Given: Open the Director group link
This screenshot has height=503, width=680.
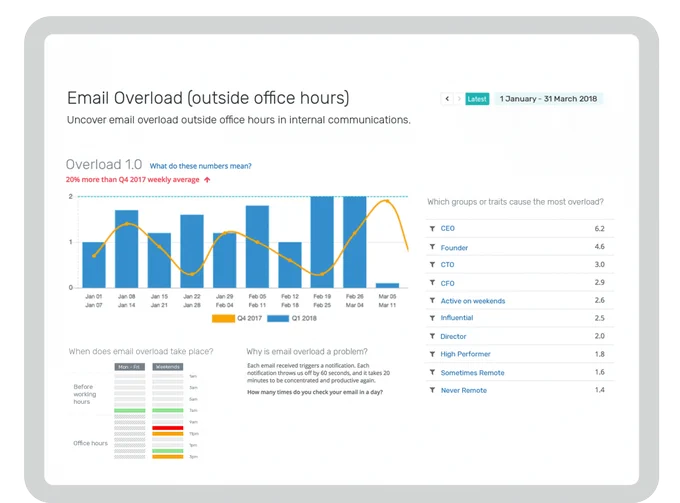Looking at the screenshot, I should [x=453, y=336].
